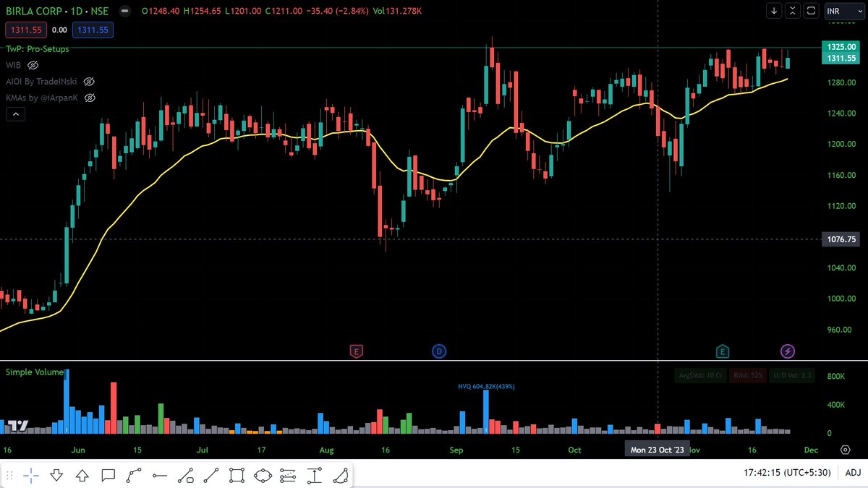Select the ellipse drawing tool
868x488 pixels.
click(x=263, y=475)
